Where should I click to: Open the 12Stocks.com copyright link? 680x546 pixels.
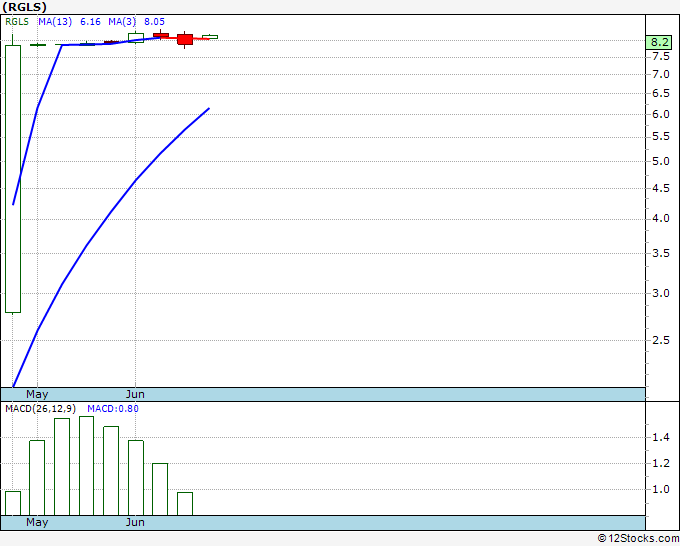coord(638,538)
